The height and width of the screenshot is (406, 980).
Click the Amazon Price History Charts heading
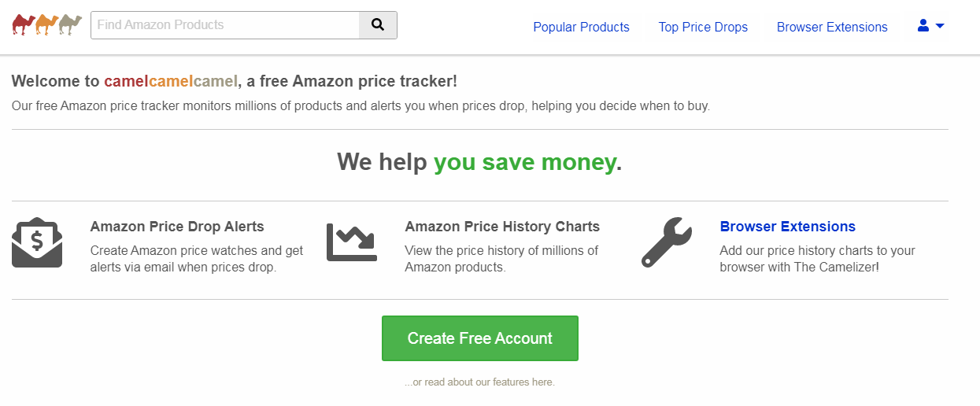[502, 227]
